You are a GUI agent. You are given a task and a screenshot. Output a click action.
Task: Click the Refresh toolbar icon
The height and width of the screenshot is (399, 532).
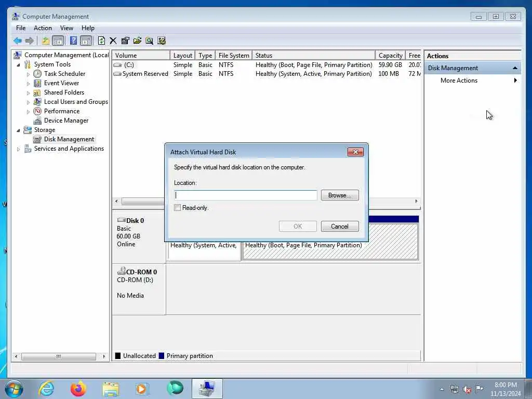[101, 41]
